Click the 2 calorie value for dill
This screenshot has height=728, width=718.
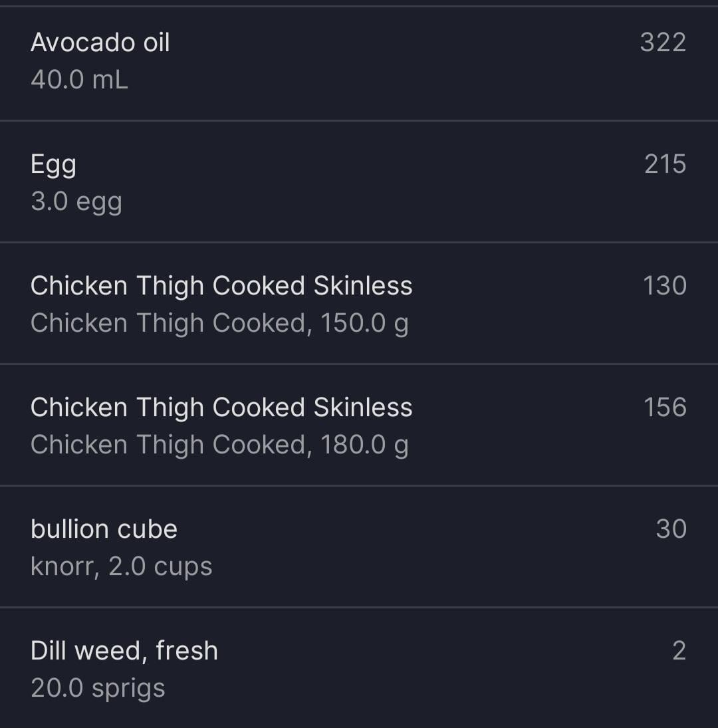pos(679,651)
